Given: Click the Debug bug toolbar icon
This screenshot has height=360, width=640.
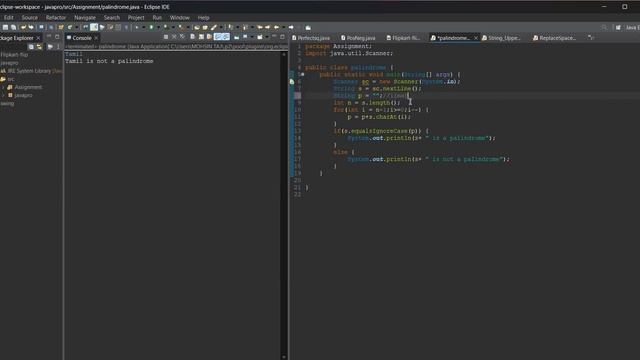Looking at the screenshot, I should pyautogui.click(x=136, y=27).
